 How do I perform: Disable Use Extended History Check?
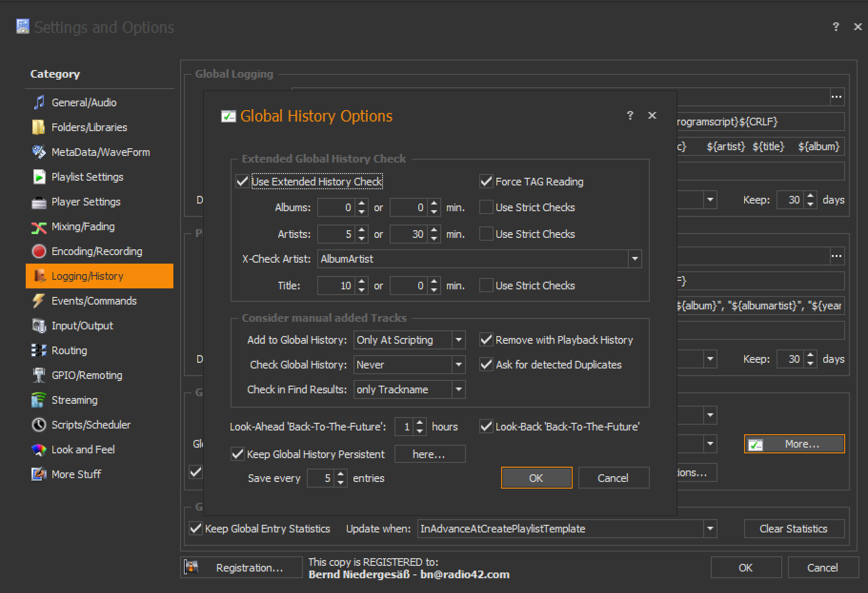tap(242, 182)
